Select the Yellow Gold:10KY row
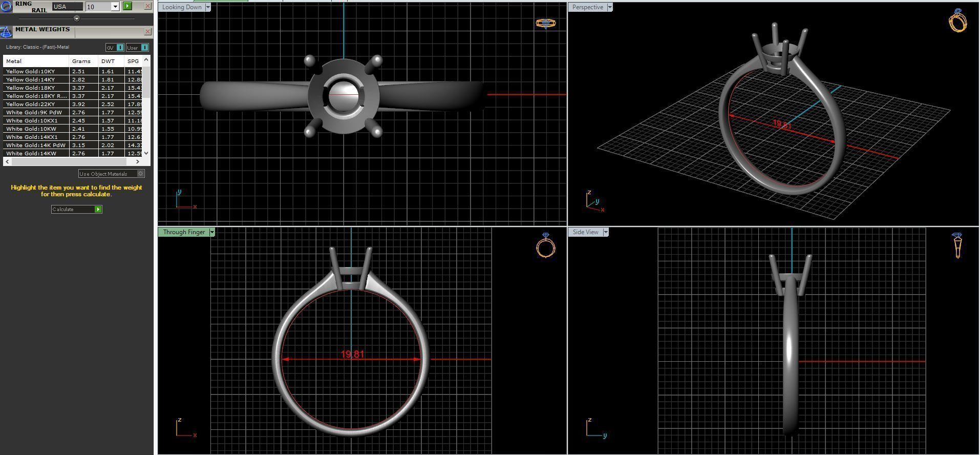This screenshot has height=455, width=980. point(73,71)
